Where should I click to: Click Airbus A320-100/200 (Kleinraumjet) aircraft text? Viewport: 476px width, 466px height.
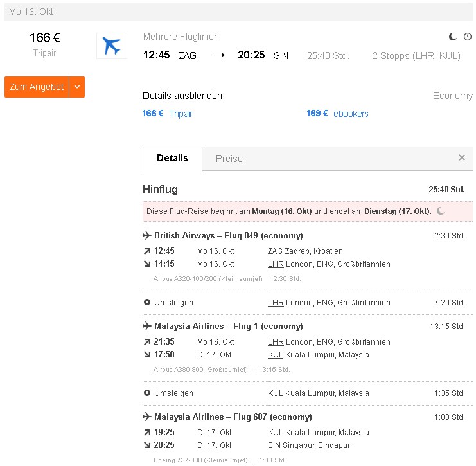click(x=208, y=278)
